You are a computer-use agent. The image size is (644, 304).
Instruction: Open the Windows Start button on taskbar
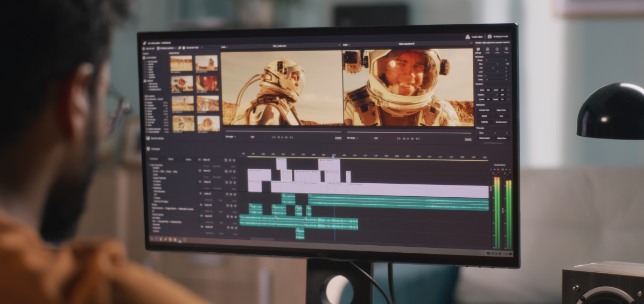point(152,239)
